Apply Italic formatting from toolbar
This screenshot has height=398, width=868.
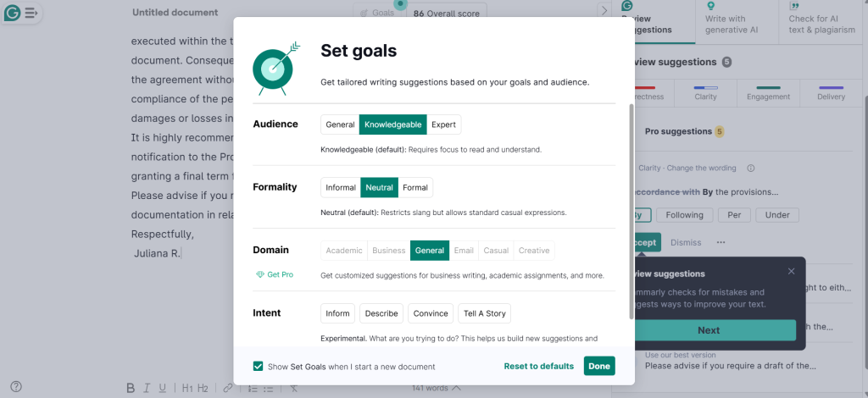coord(147,388)
